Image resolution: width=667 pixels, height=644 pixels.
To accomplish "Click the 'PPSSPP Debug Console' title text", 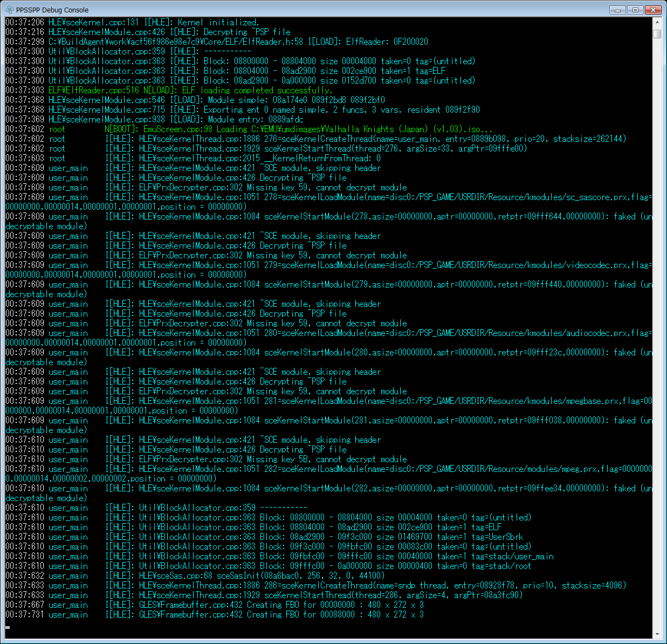I will click(52, 10).
